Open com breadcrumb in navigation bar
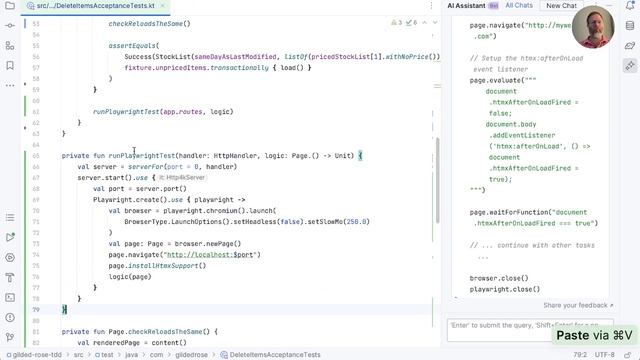640x360 pixels. 156,355
